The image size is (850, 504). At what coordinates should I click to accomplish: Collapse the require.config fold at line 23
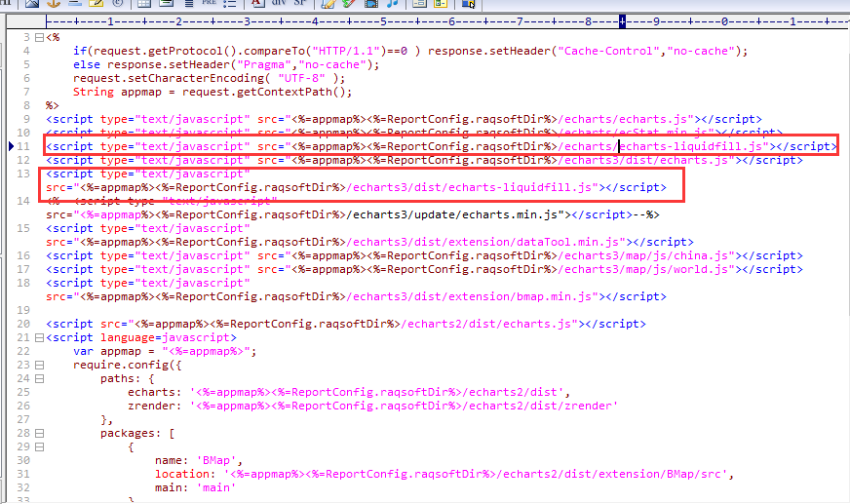[x=39, y=365]
